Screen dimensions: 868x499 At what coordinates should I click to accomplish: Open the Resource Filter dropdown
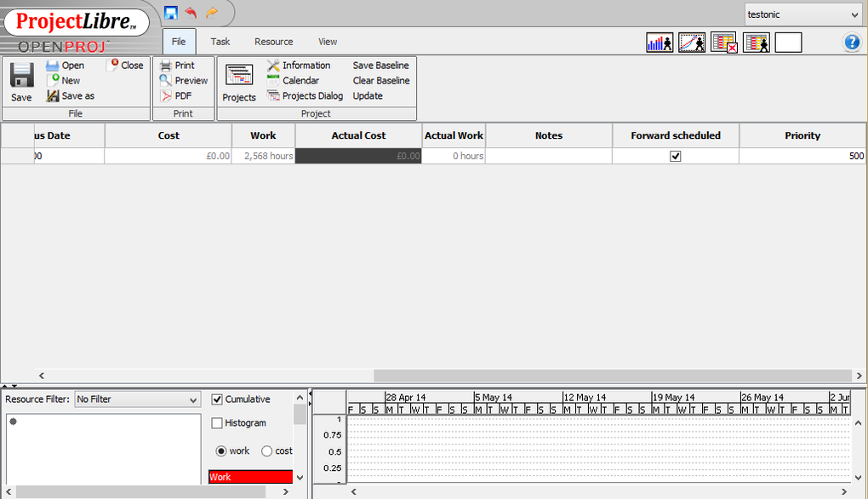(x=137, y=399)
